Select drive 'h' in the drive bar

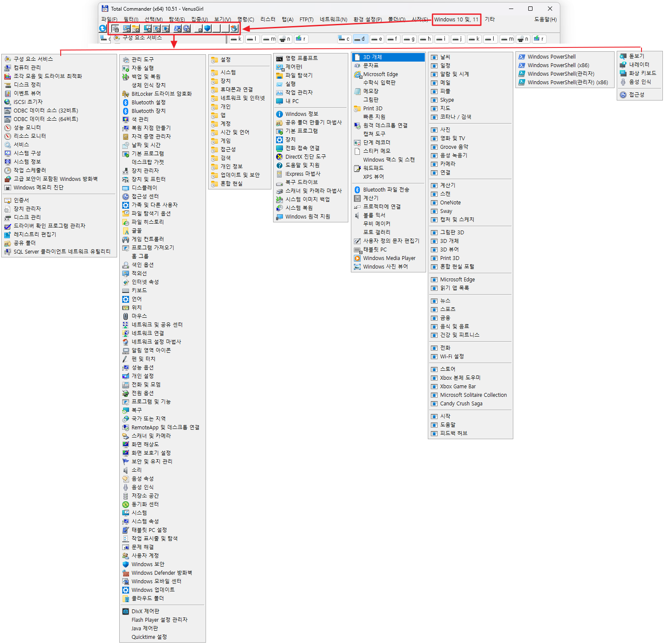point(425,39)
